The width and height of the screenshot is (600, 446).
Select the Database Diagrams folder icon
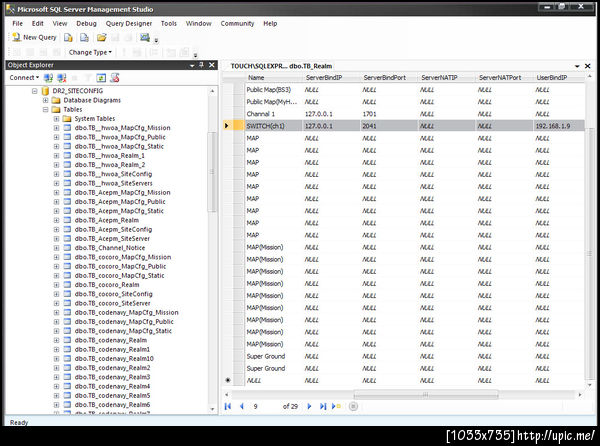pyautogui.click(x=56, y=100)
